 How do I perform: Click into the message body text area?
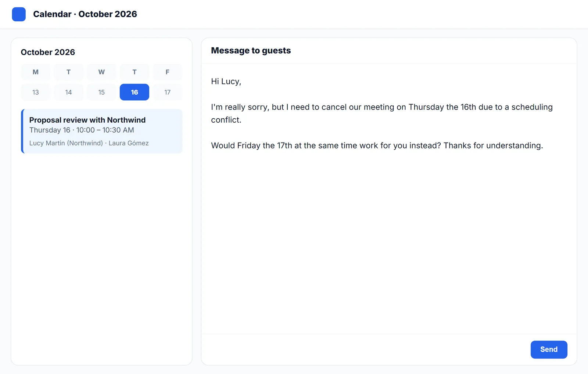point(389,199)
